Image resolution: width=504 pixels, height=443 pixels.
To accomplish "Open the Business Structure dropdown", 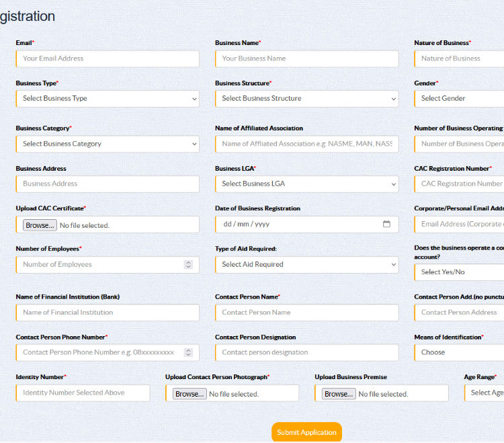I will tap(306, 99).
